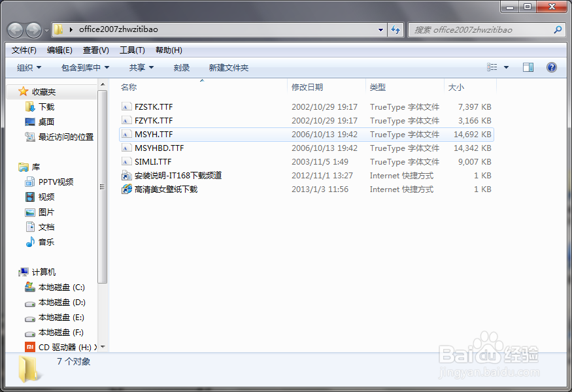
Task: Click the 刻录 button
Action: click(x=181, y=67)
